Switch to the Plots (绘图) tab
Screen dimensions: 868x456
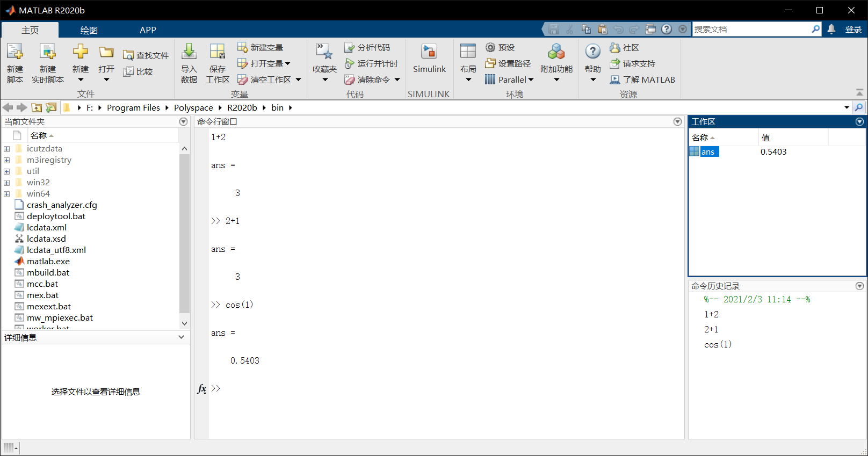89,30
